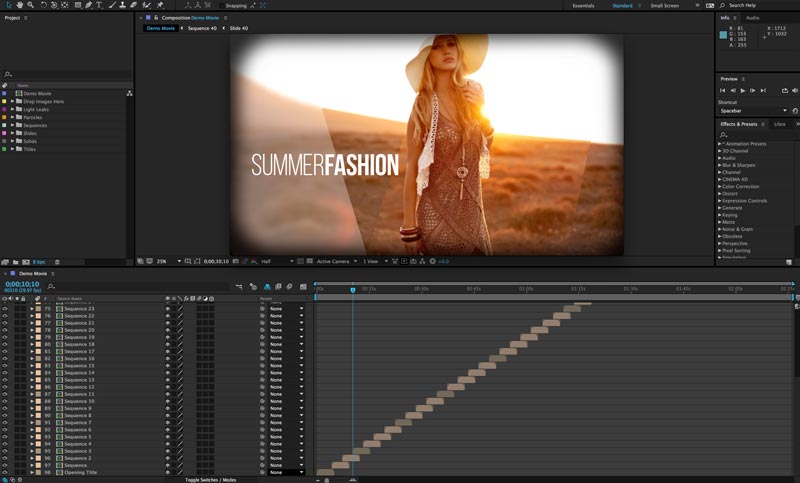The width and height of the screenshot is (800, 483).
Task: Switch to the Essentials workspace
Action: point(583,6)
